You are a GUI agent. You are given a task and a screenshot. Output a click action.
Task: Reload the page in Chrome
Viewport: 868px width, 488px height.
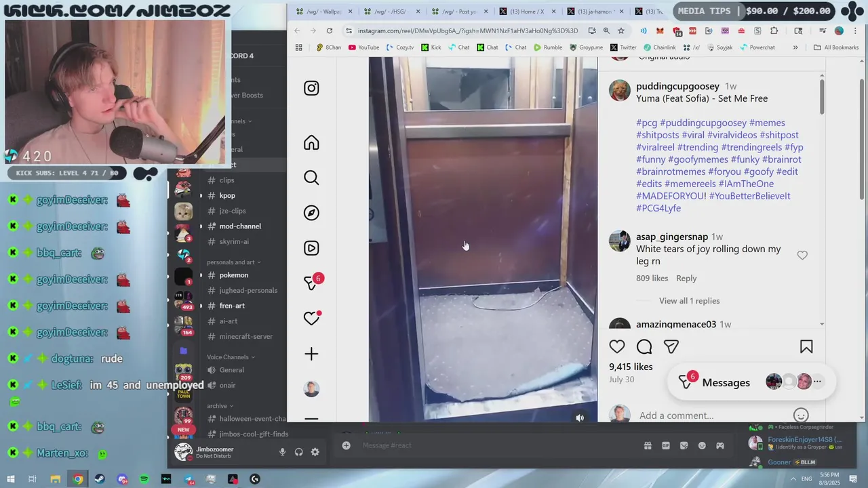[330, 30]
